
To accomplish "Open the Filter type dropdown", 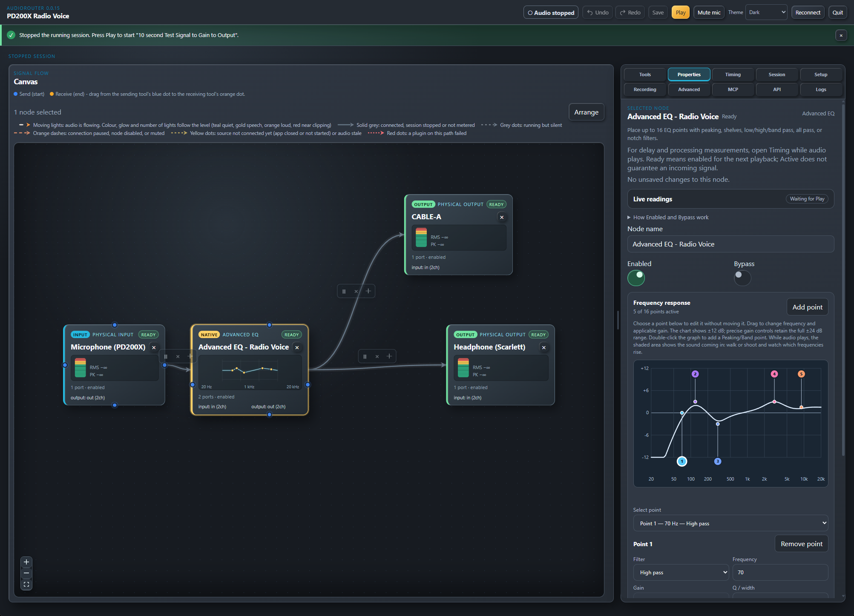I will [x=681, y=572].
